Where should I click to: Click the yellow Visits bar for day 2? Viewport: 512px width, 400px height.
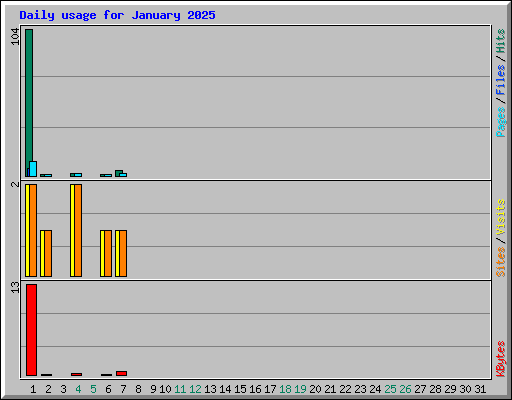[x=42, y=253]
